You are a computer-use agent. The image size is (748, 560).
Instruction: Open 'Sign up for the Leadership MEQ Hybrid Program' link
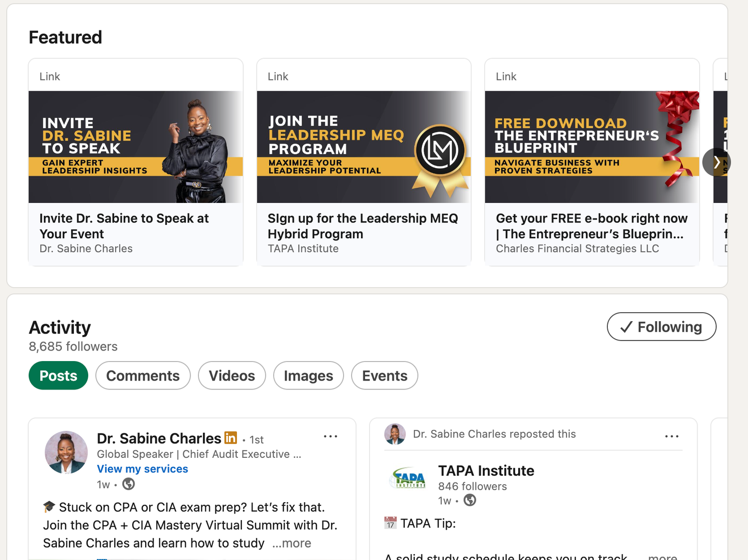tap(363, 226)
